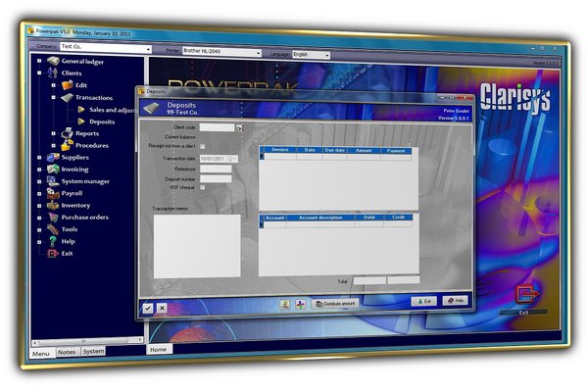Screen dimensions: 588x392
Task: Open the Transaction date picker dropdown
Action: pyautogui.click(x=232, y=159)
